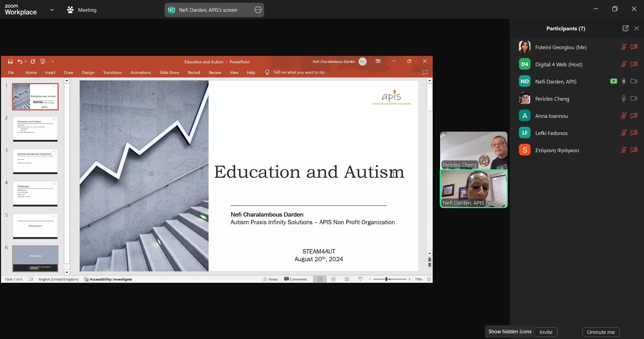The height and width of the screenshot is (339, 644).
Task: Select slide 3 General Educational Framework thumbnail
Action: pos(35,162)
